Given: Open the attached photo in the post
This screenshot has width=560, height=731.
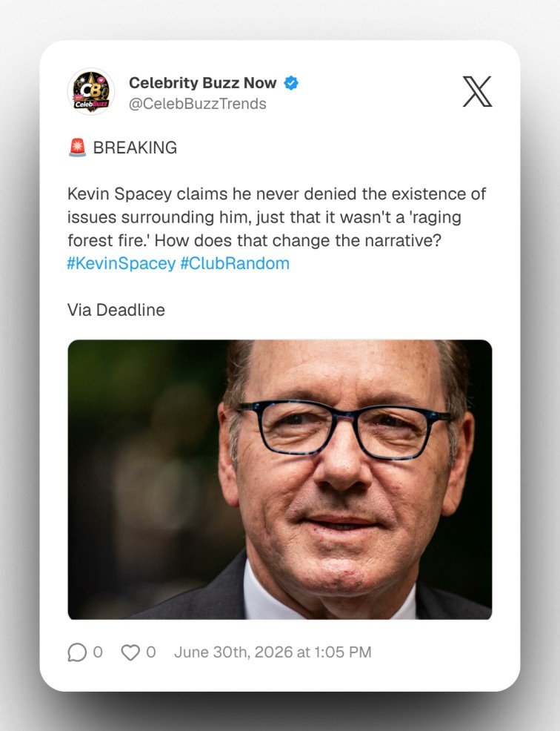Looking at the screenshot, I should point(280,480).
